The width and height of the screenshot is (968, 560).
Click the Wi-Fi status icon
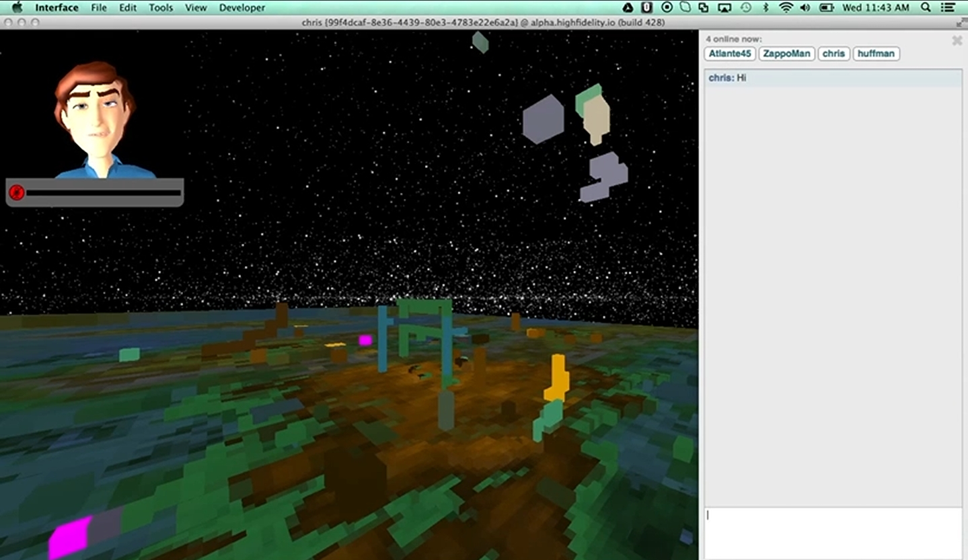pos(786,8)
